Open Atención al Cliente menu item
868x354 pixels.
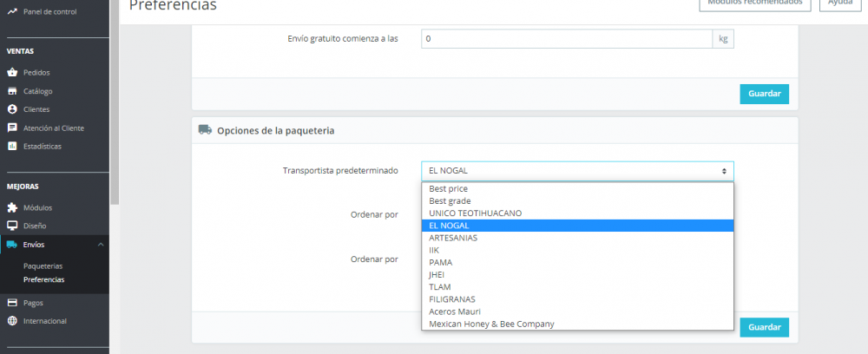point(54,128)
